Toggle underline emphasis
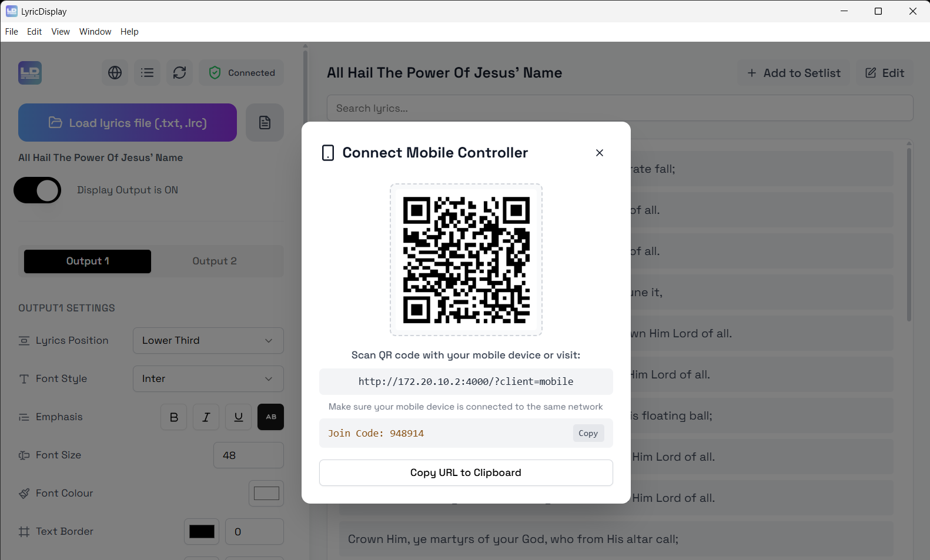The width and height of the screenshot is (930, 560). 239,417
